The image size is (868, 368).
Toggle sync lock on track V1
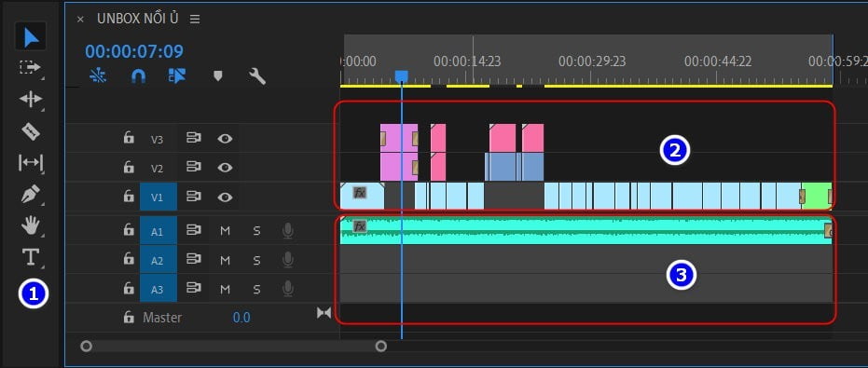tap(193, 197)
